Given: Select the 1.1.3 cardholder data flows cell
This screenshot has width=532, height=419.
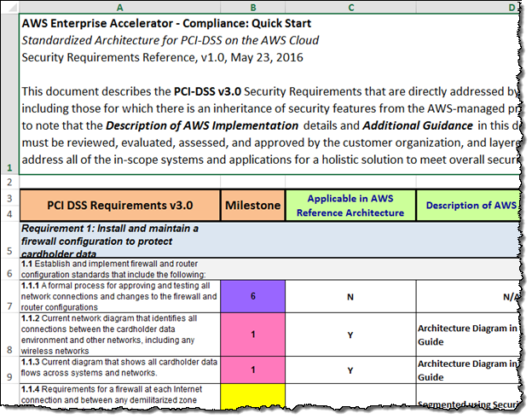Looking at the screenshot, I should [119, 370].
